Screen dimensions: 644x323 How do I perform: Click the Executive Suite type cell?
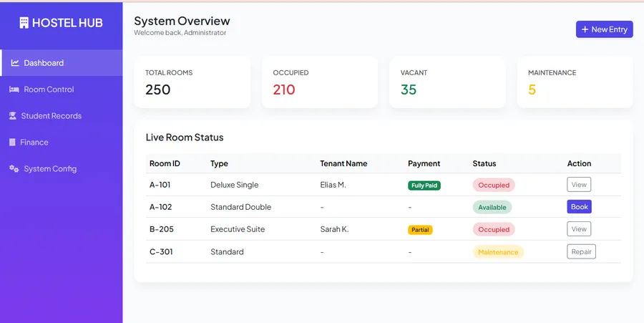pos(238,229)
